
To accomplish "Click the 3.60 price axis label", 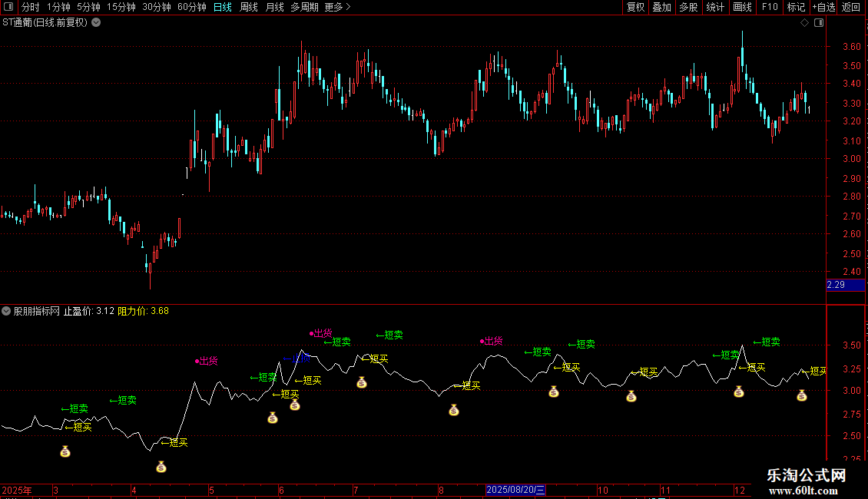I will [851, 47].
